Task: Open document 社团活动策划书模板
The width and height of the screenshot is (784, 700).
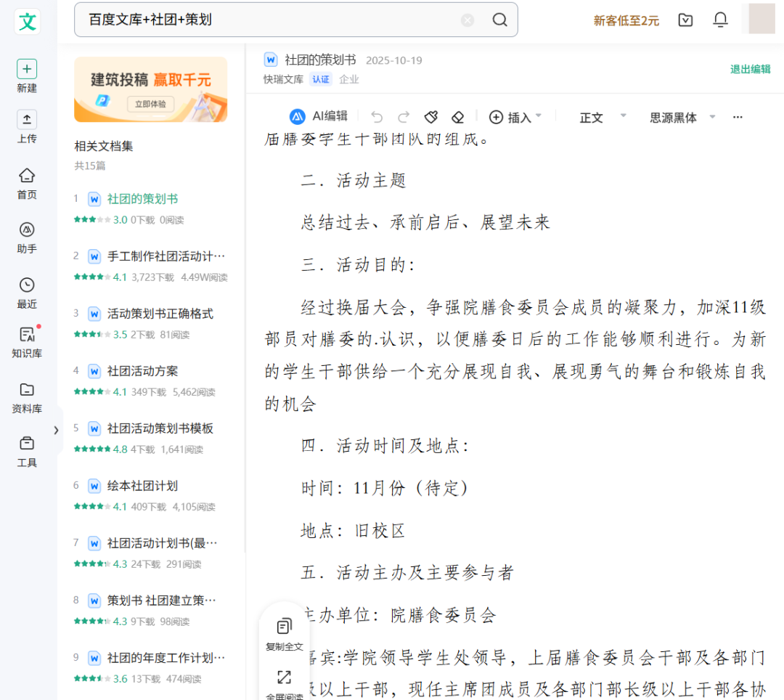Action: click(x=160, y=428)
